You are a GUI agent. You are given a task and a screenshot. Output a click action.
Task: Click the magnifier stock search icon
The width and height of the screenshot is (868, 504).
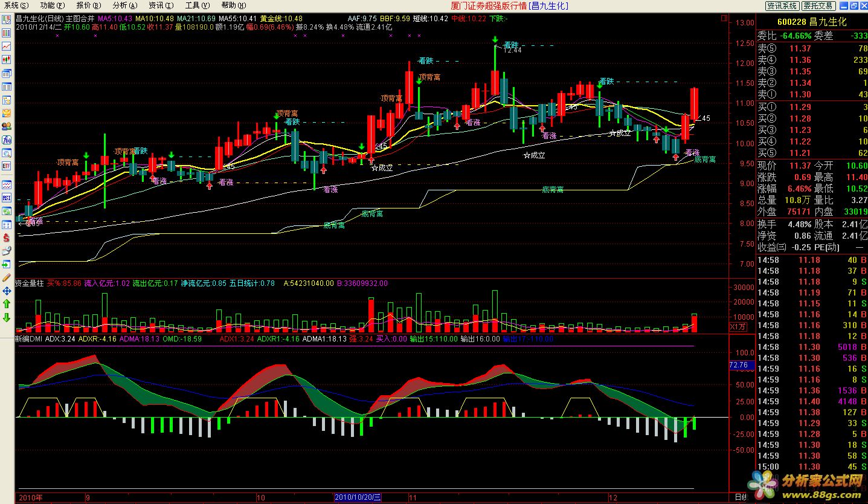(7, 153)
